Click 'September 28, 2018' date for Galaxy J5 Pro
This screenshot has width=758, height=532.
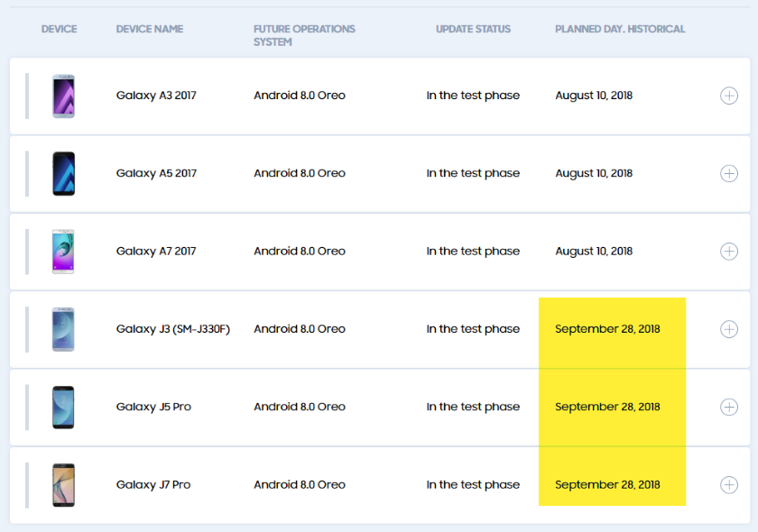click(607, 407)
